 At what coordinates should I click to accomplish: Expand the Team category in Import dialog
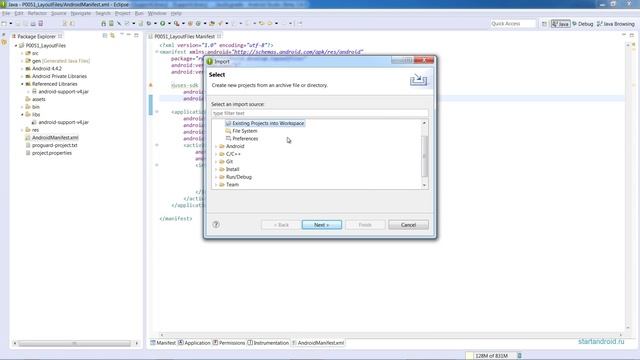point(216,184)
